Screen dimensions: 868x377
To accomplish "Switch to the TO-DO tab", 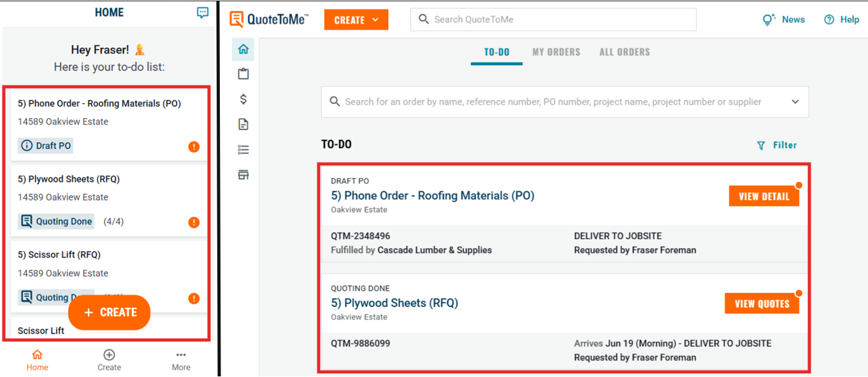I will pos(496,52).
